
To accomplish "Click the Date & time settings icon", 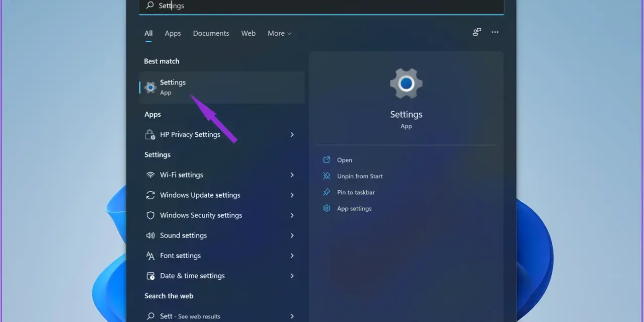I will click(x=150, y=276).
